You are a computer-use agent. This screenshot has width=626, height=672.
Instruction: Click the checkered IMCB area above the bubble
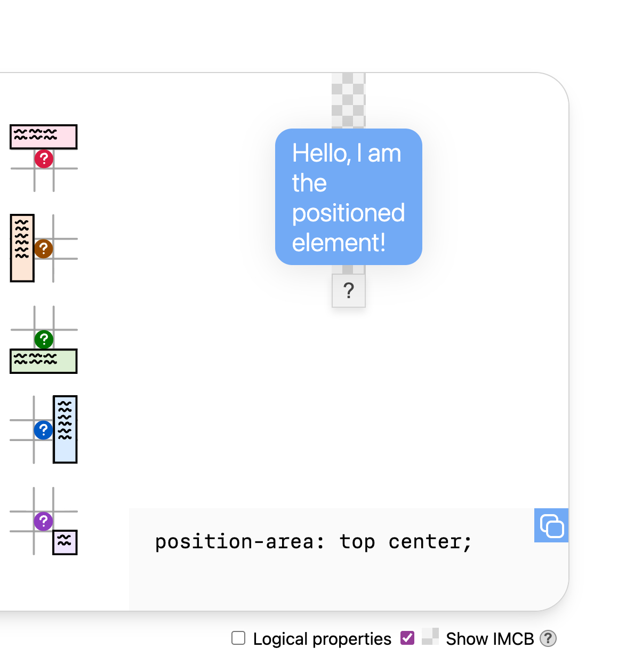click(x=349, y=100)
